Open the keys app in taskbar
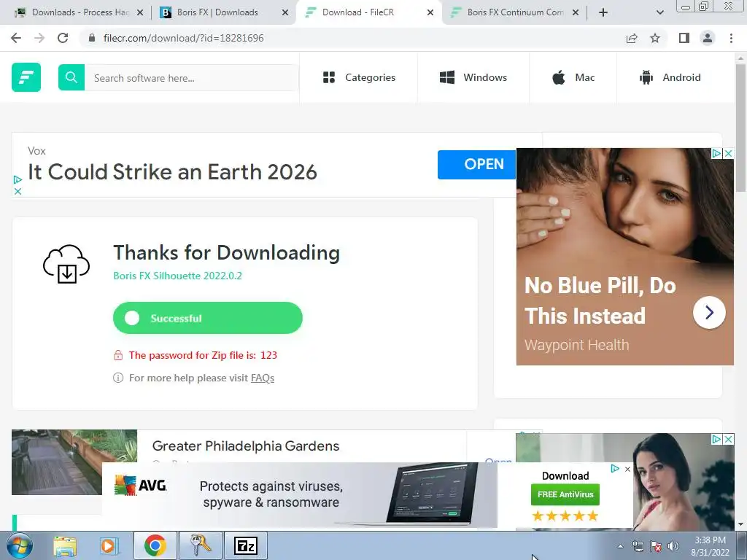 (x=200, y=545)
